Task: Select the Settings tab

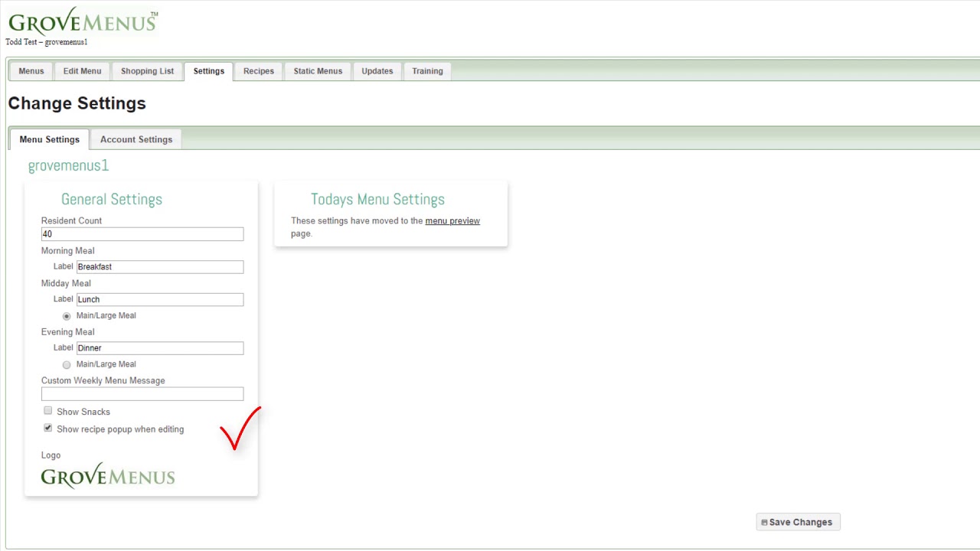Action: [x=209, y=71]
